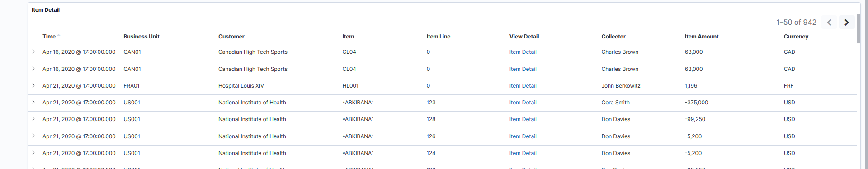
Task: Sort by Time column arrow icon
Action: point(59,36)
